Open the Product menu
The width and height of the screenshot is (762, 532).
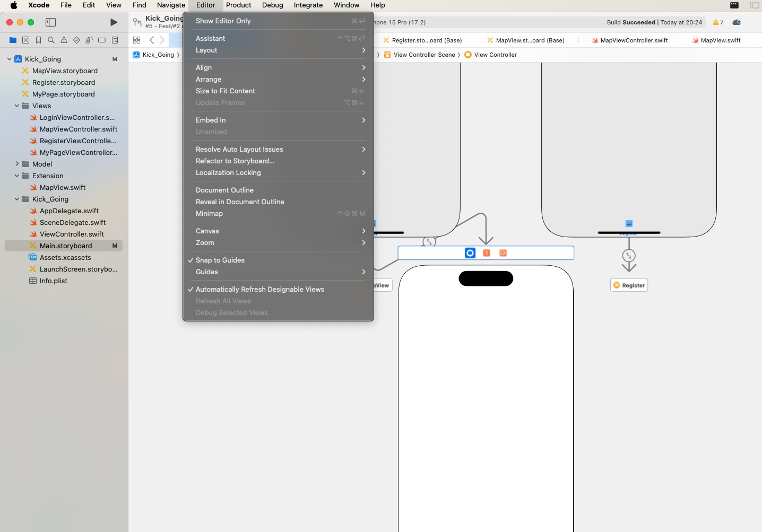pos(238,5)
